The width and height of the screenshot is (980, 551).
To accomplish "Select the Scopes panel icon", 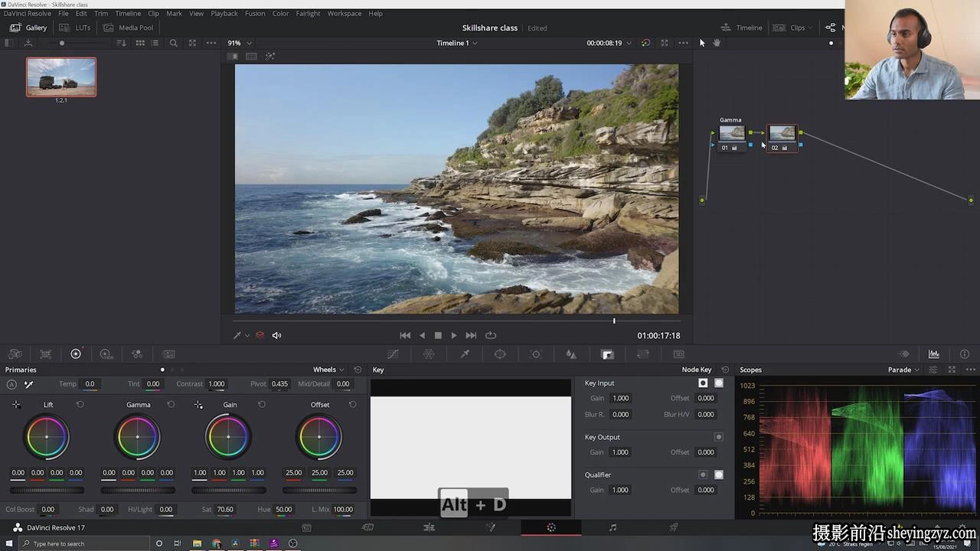I will (x=934, y=354).
